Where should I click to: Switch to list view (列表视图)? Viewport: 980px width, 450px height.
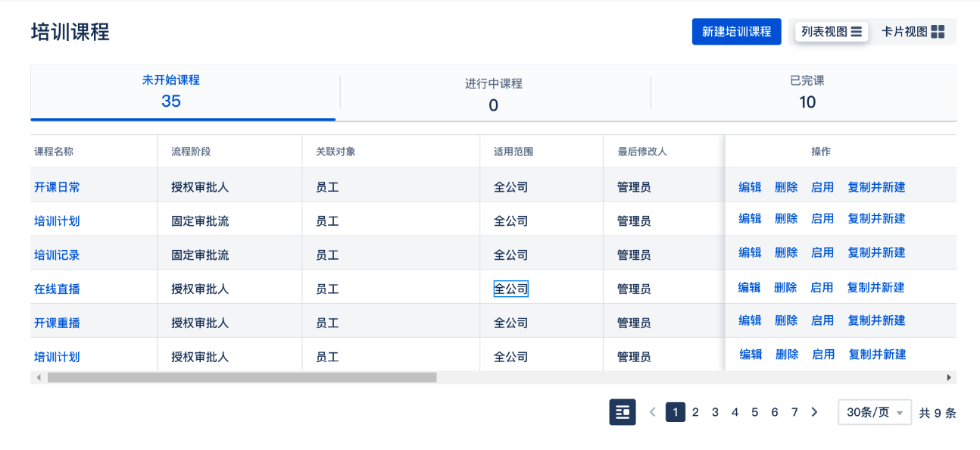pyautogui.click(x=832, y=32)
